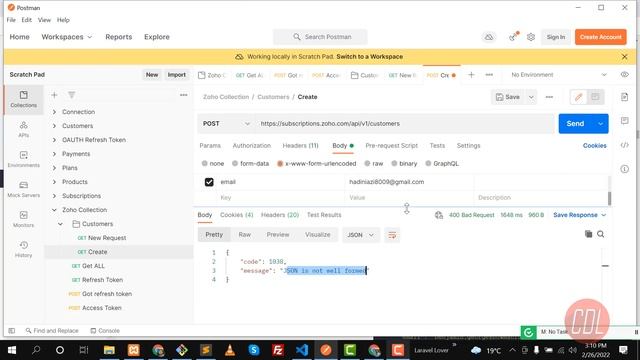Open the JSON response format dropdown
This screenshot has height=360, width=640.
tap(360, 235)
